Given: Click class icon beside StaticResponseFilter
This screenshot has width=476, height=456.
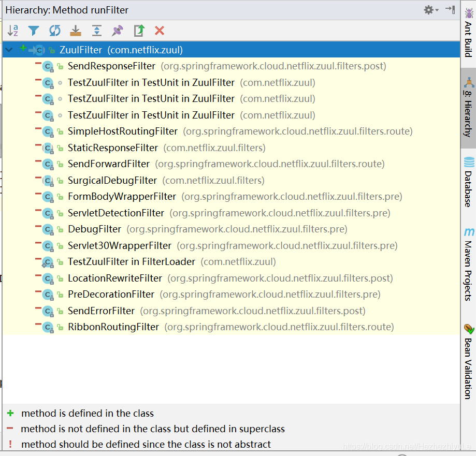Looking at the screenshot, I should pyautogui.click(x=48, y=148).
